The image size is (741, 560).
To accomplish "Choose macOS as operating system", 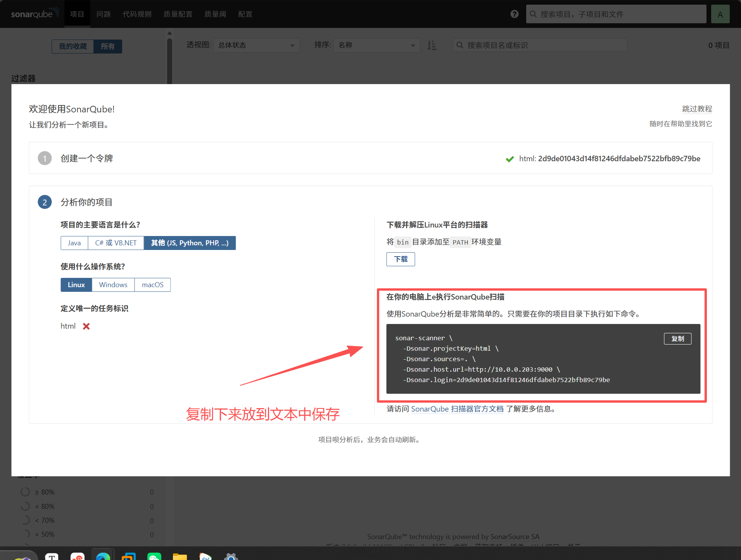I will click(x=153, y=285).
